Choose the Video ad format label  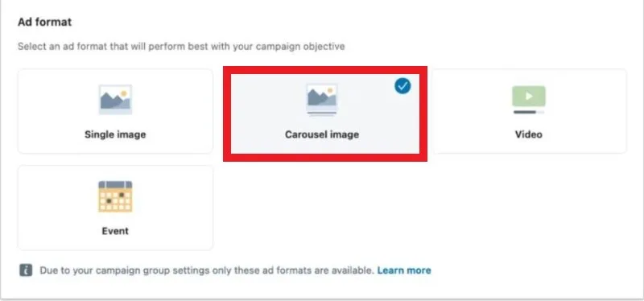(x=529, y=134)
